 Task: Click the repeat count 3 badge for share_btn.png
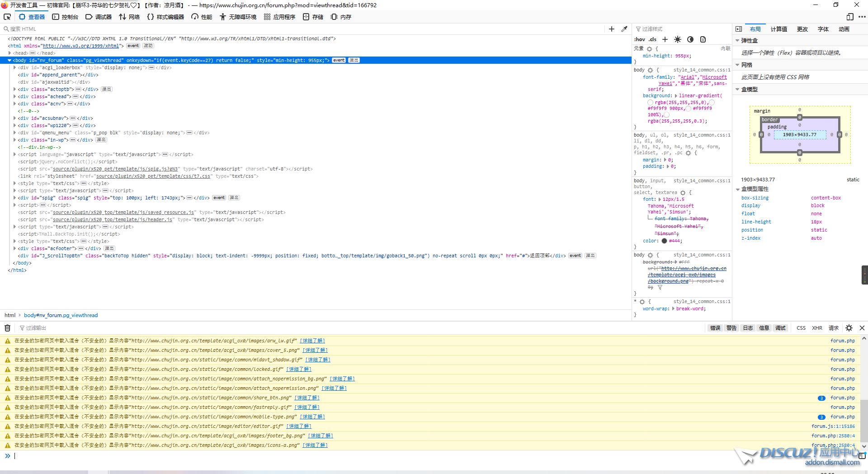click(x=821, y=398)
